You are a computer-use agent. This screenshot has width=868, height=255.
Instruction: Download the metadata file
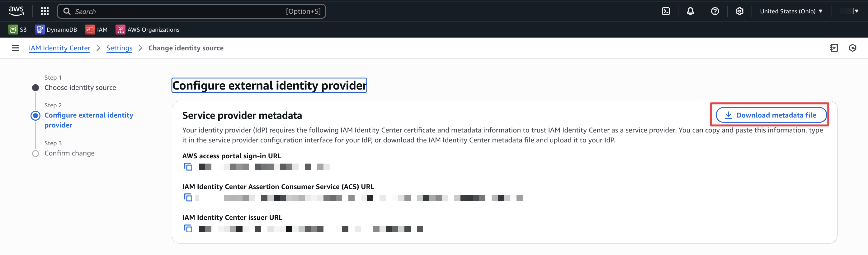click(771, 115)
